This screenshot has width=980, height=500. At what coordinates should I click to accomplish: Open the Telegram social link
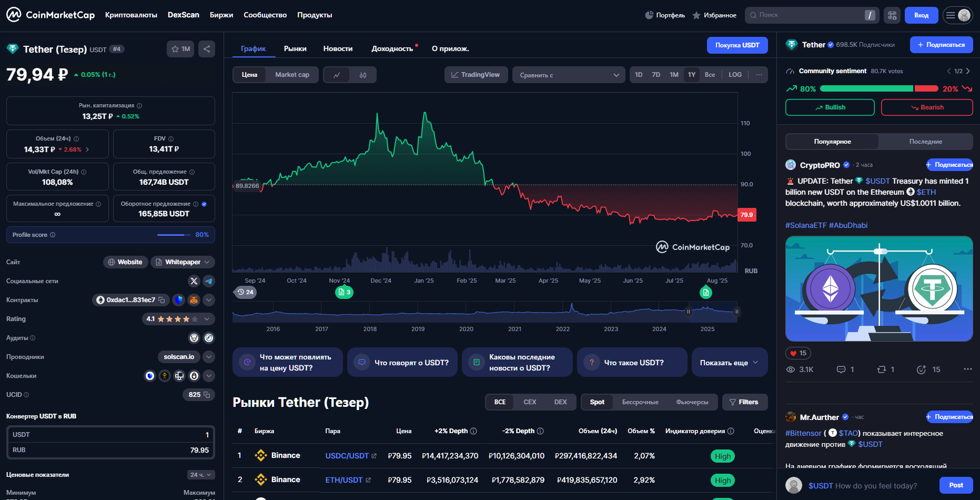point(209,281)
